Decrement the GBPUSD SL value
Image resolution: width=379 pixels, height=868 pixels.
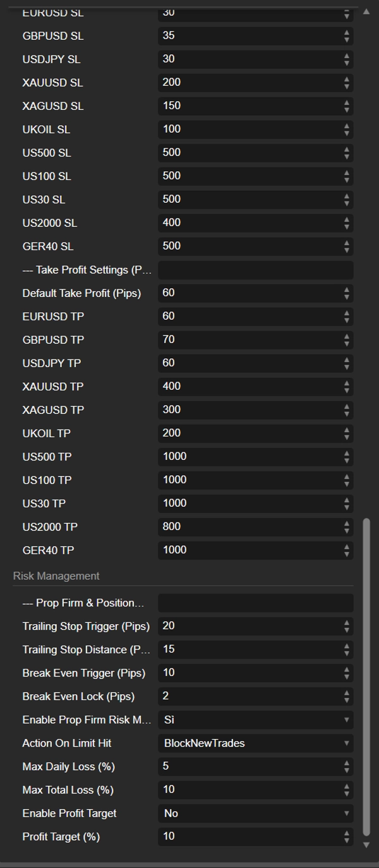click(347, 39)
